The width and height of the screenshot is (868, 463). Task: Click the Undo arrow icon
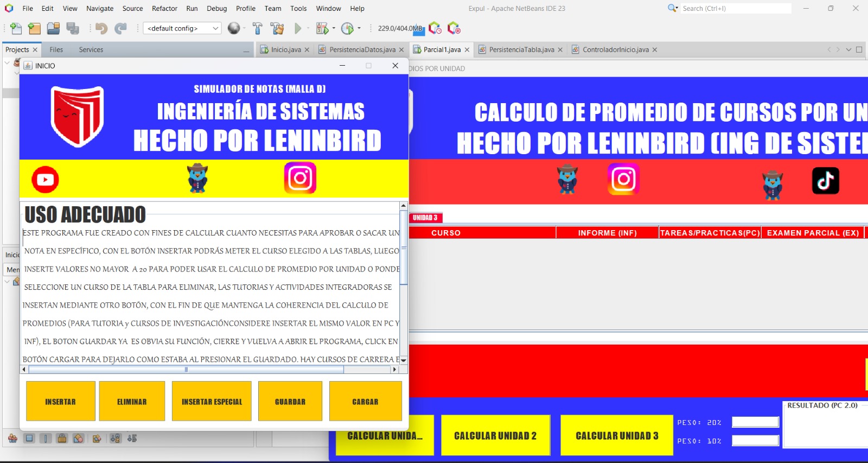pos(101,28)
